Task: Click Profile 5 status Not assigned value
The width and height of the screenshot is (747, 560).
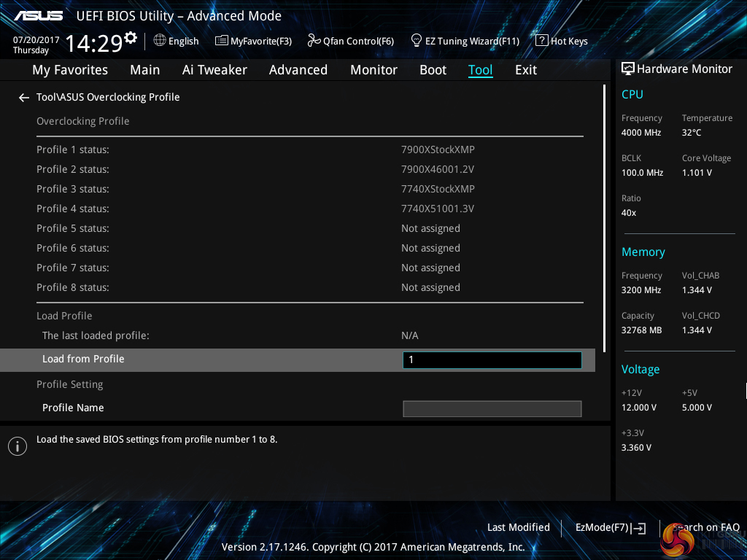Action: point(430,229)
